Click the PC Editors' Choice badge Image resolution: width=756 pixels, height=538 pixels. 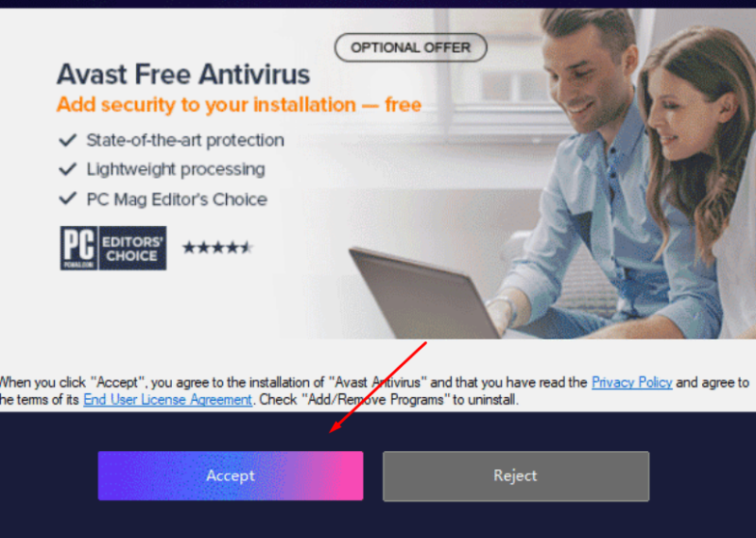(x=113, y=248)
